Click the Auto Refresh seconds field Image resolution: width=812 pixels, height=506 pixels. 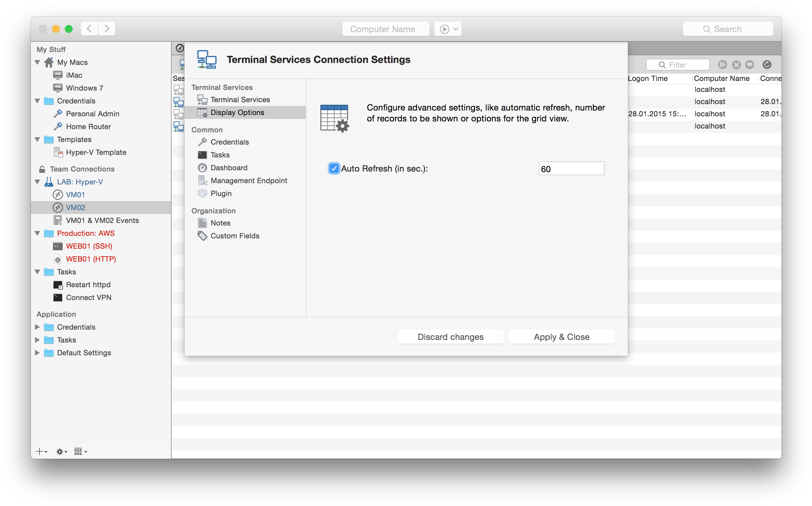(x=571, y=169)
